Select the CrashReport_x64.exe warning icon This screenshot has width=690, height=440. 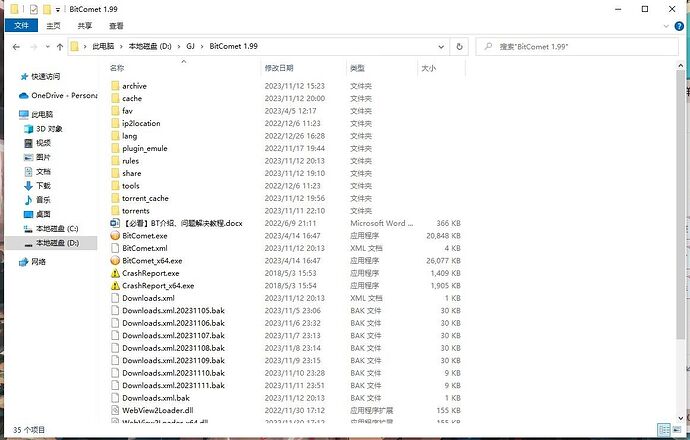click(115, 286)
